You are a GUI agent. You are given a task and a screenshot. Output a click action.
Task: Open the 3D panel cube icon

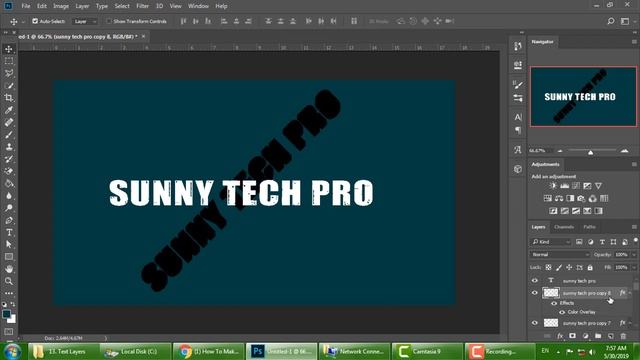(518, 169)
